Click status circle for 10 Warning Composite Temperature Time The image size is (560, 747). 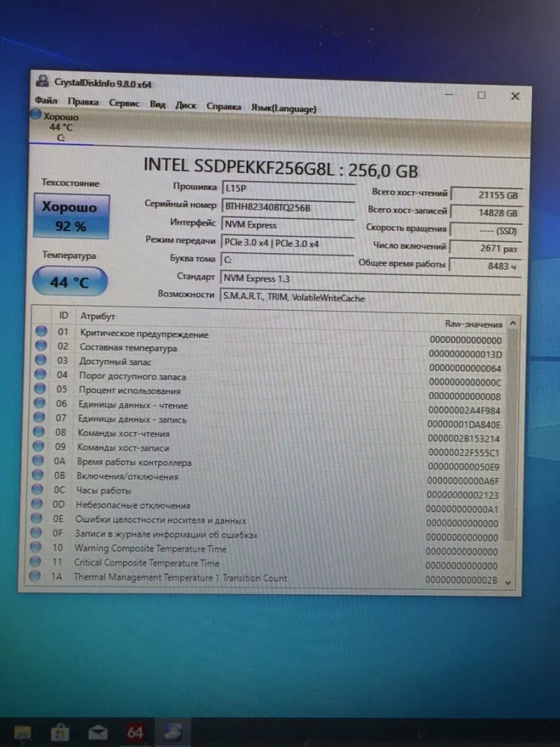pos(35,547)
